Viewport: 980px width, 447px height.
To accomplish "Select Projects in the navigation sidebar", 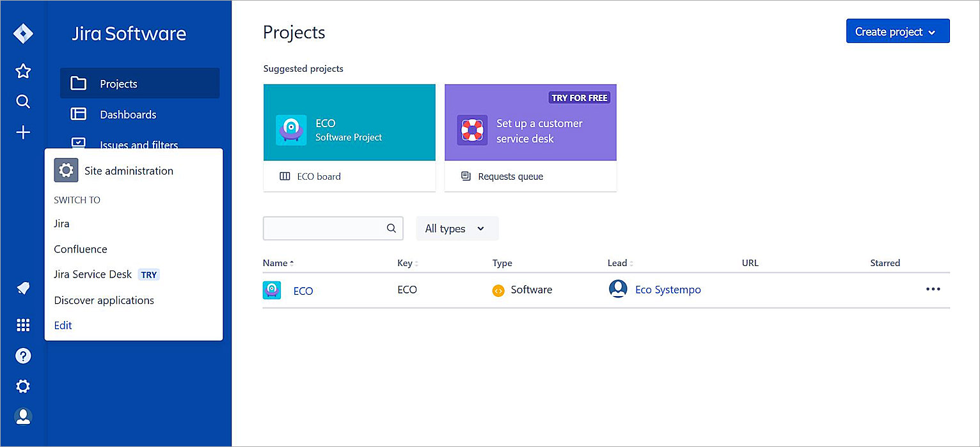I will (x=139, y=84).
